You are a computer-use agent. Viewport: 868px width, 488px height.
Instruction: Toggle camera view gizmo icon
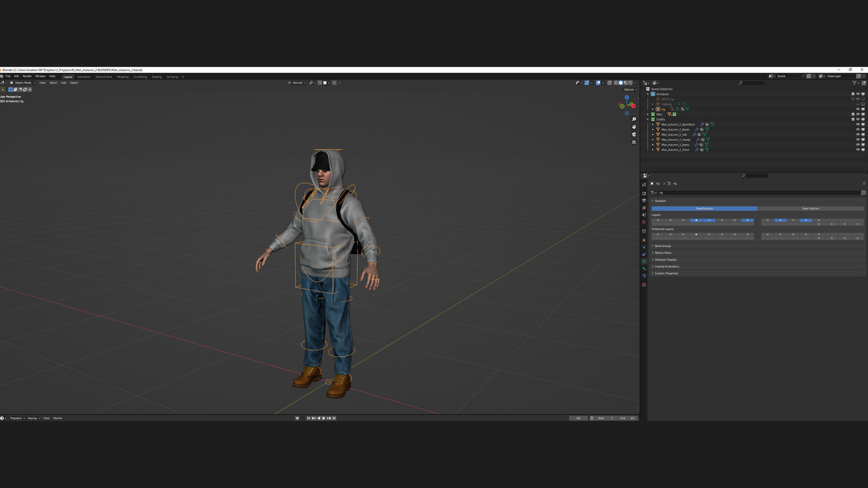click(634, 135)
